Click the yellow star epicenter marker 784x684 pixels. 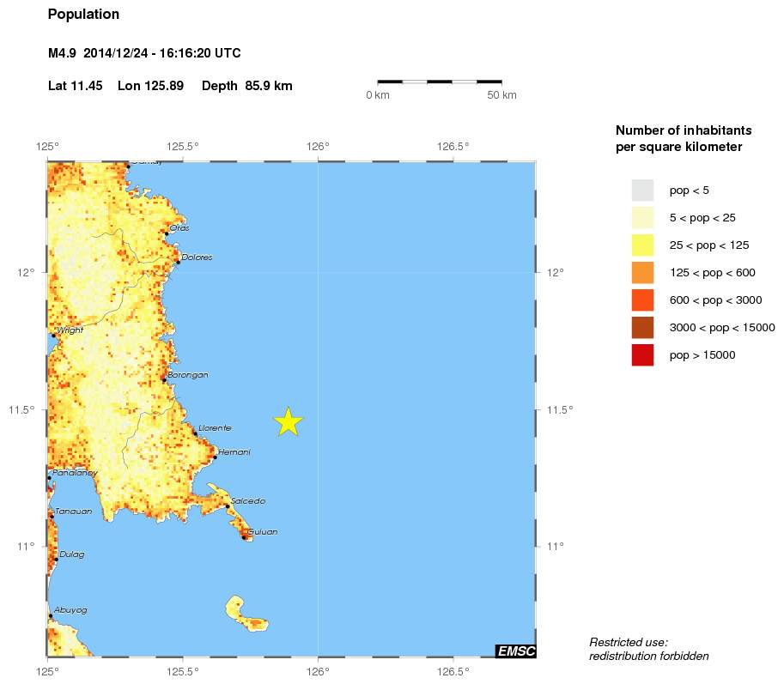tap(289, 421)
